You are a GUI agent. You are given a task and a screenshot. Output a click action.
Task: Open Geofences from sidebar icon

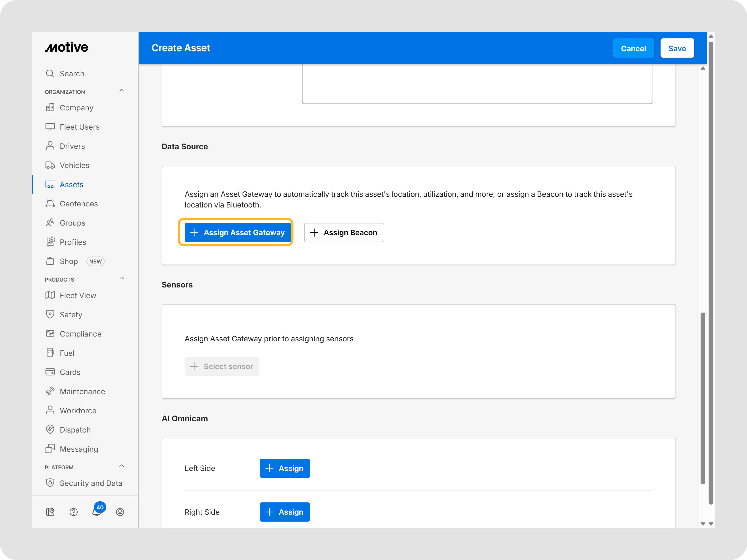click(50, 203)
